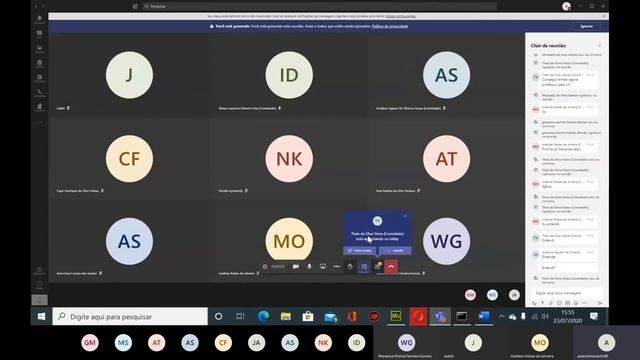640x360 pixels.
Task: Set delivery options with the exclamation icon
Action: tap(542, 303)
